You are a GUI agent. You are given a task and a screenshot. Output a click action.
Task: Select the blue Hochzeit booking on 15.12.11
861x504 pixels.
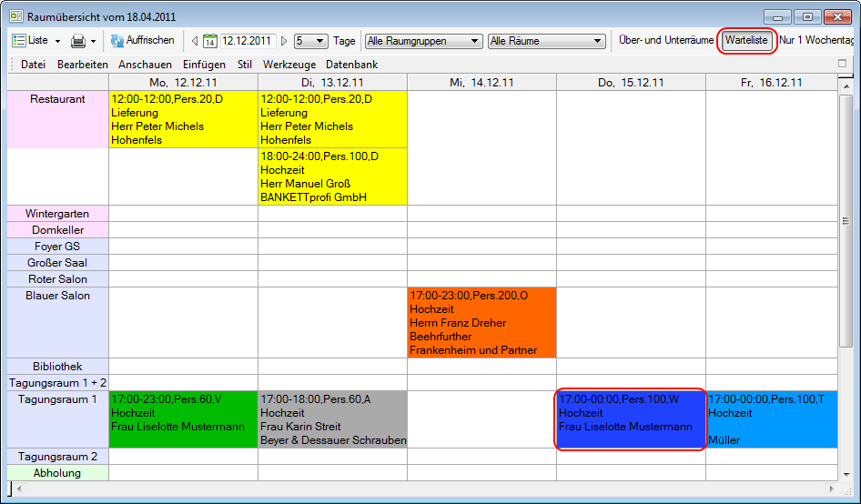[x=630, y=418]
